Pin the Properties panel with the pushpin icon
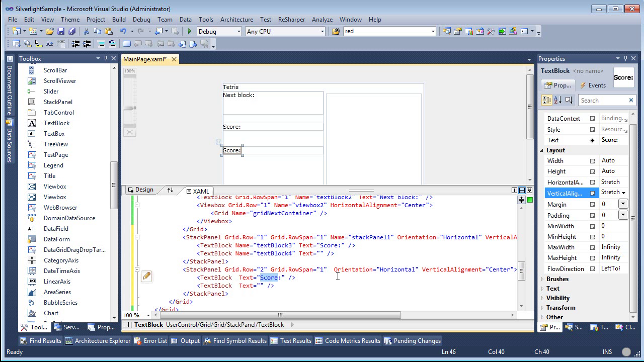 point(625,58)
